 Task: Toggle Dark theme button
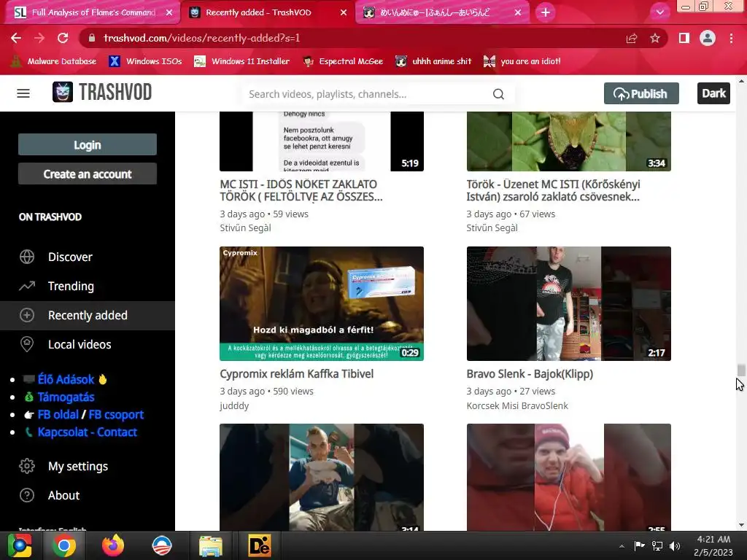(x=713, y=93)
